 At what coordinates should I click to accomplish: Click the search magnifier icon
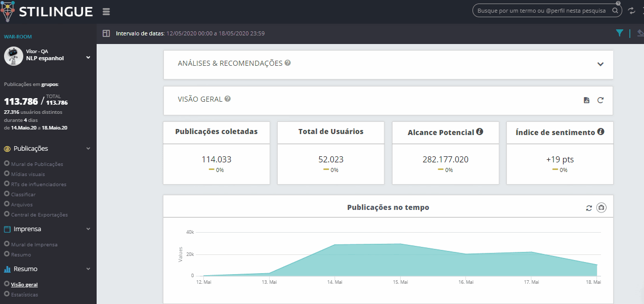click(615, 11)
